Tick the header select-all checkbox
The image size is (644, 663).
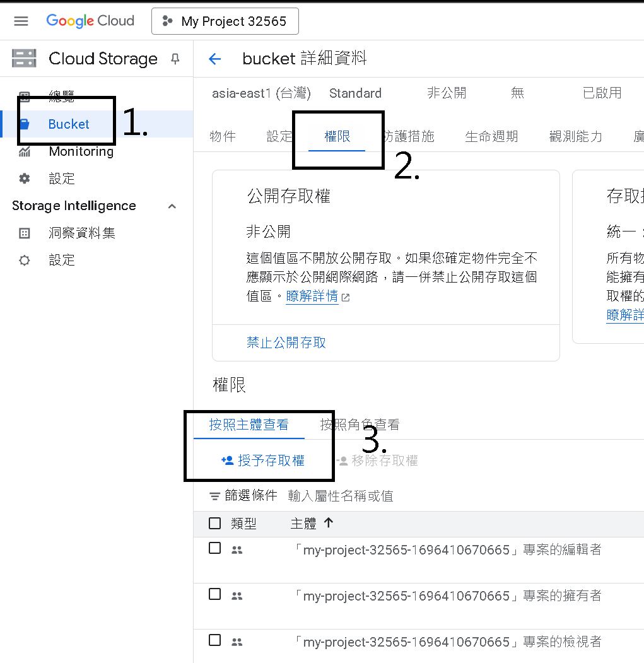pos(215,524)
